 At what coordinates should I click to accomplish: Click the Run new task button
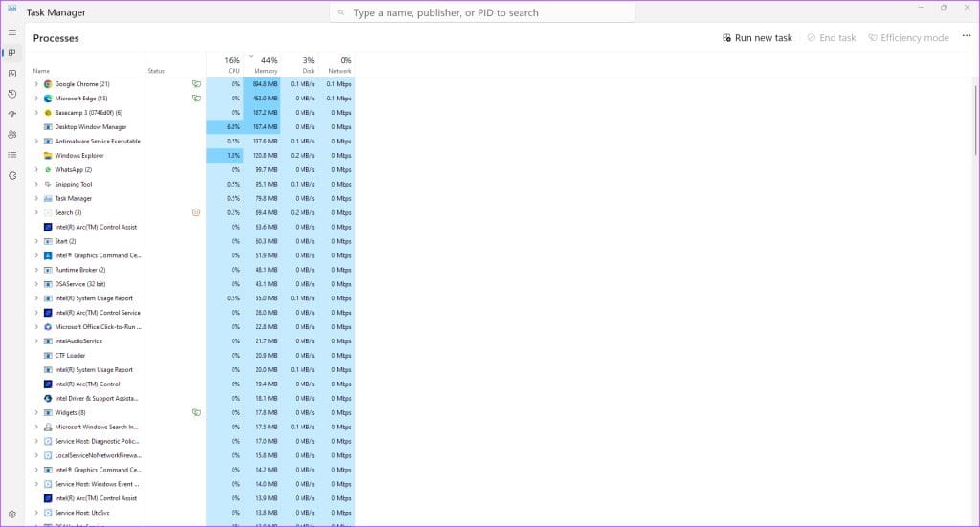pyautogui.click(x=757, y=38)
